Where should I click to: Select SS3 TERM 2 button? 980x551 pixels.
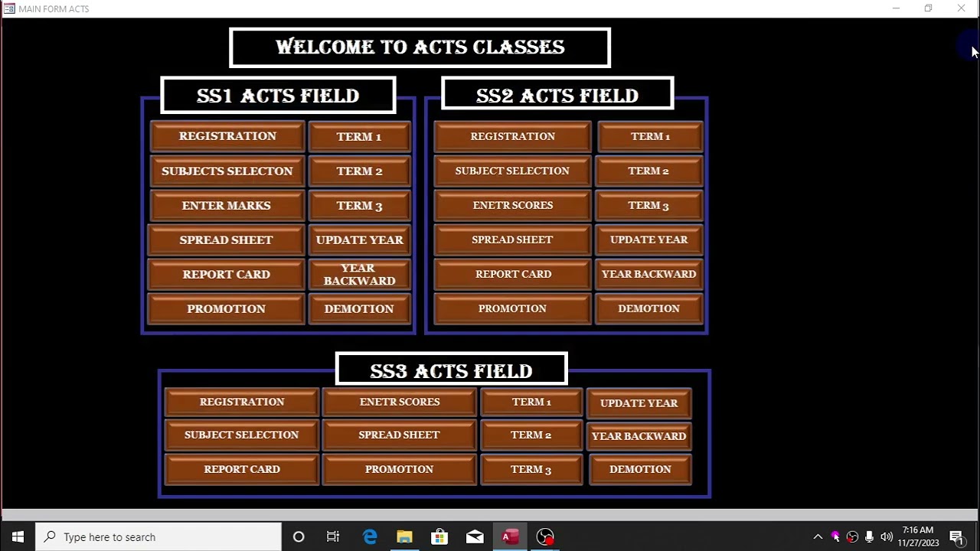pos(531,435)
